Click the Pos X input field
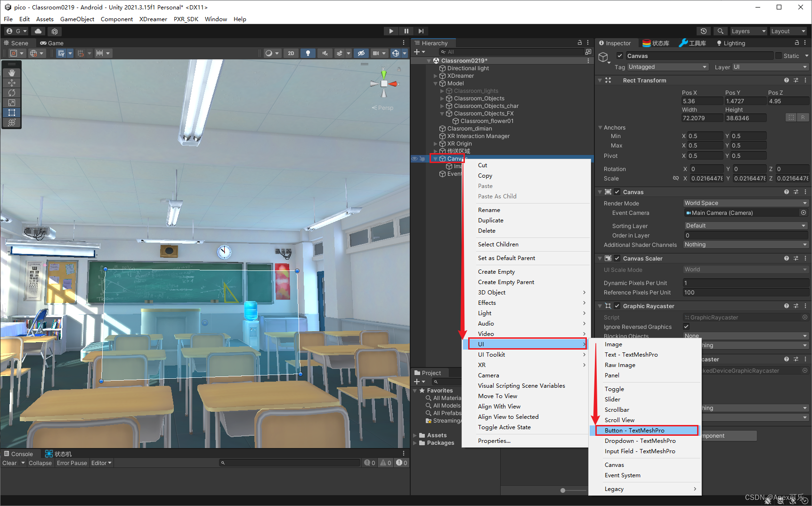 click(x=702, y=101)
